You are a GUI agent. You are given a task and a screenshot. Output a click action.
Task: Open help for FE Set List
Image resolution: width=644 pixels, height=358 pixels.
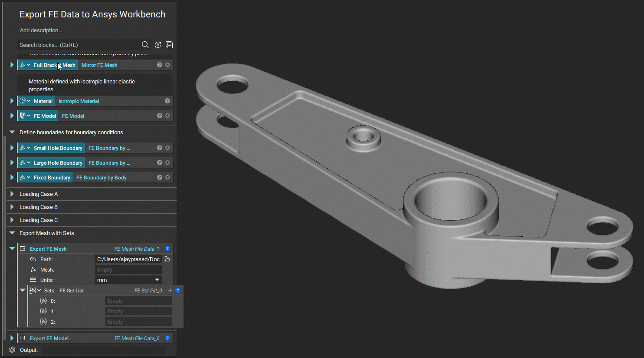pos(178,290)
